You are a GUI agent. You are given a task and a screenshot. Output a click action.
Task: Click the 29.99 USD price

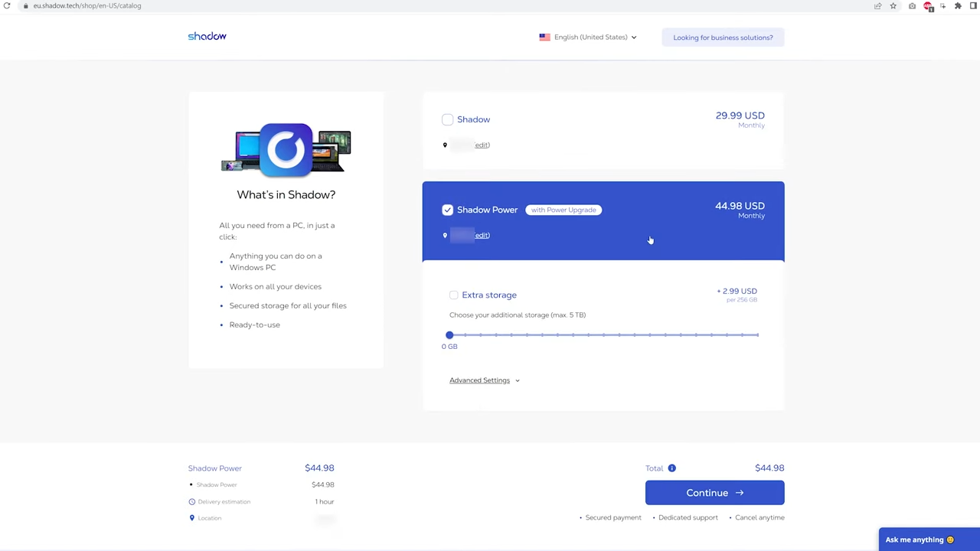click(740, 116)
